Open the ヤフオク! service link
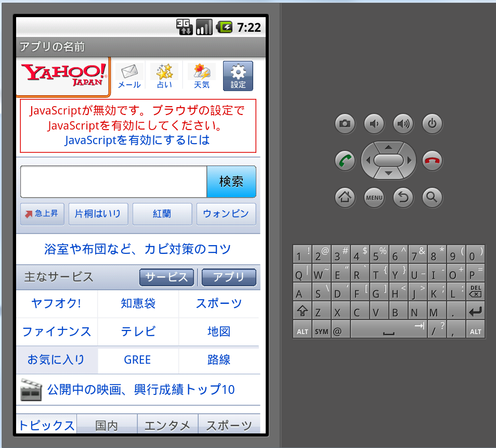Viewport: 496px width, 448px height. tap(57, 304)
